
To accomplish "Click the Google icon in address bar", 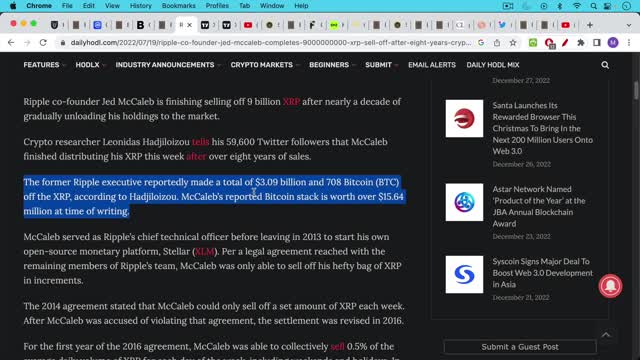I will [x=481, y=42].
